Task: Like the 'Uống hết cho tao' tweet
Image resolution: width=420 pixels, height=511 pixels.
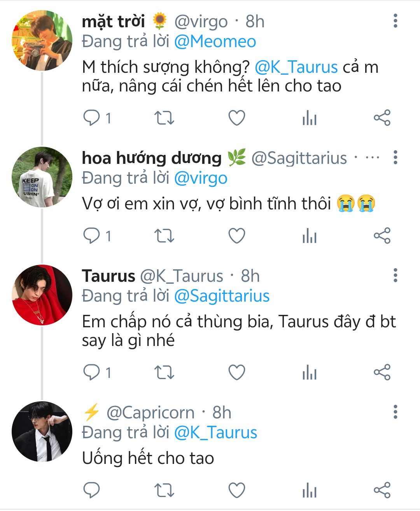Action: [236, 490]
